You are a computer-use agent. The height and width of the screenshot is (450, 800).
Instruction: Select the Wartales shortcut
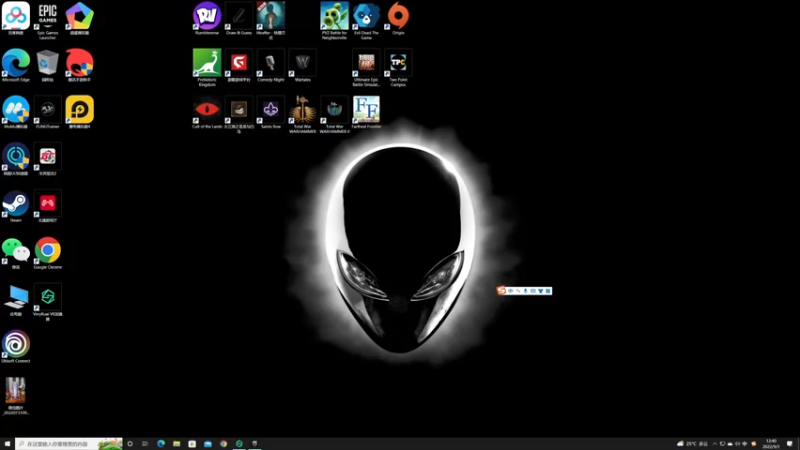pyautogui.click(x=303, y=65)
